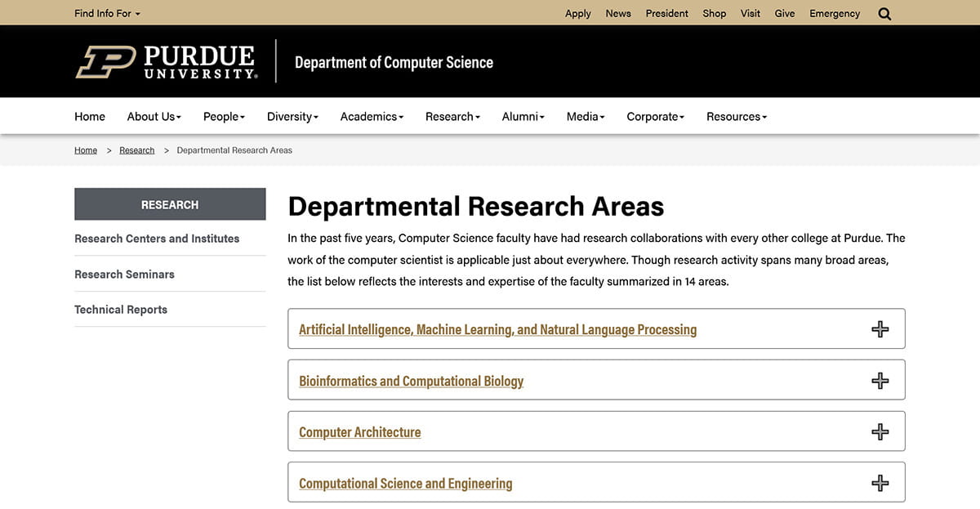Expand Computer Architecture via plus icon
The width and height of the screenshot is (980, 509).
point(880,431)
